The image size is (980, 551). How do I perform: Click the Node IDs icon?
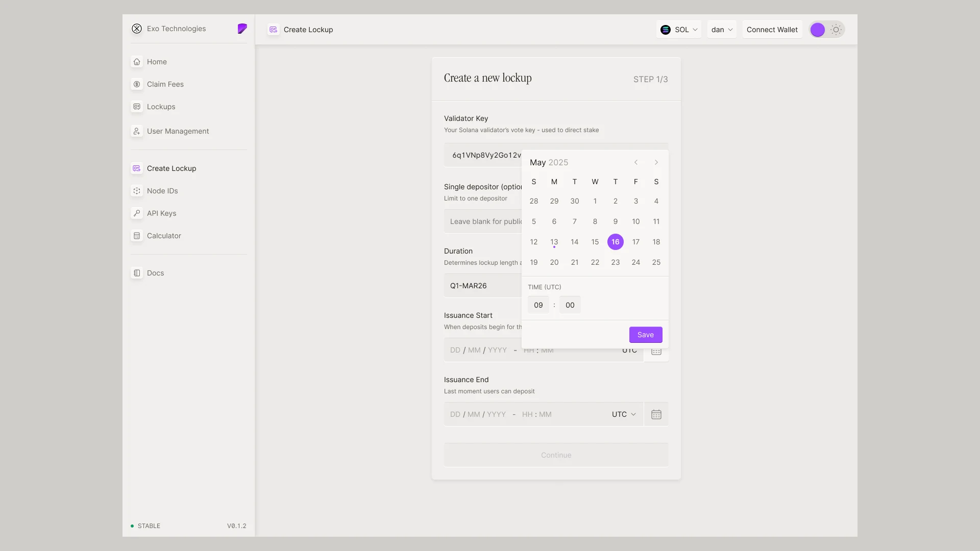click(137, 191)
